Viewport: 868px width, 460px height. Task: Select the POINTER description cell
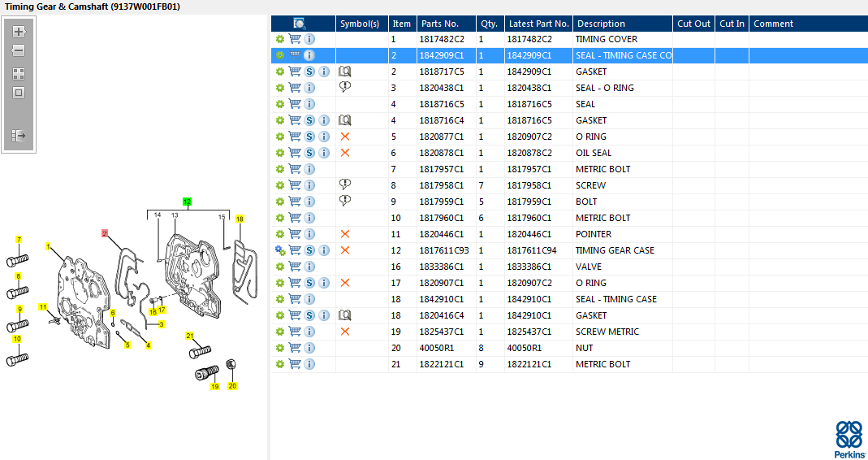[x=623, y=234]
